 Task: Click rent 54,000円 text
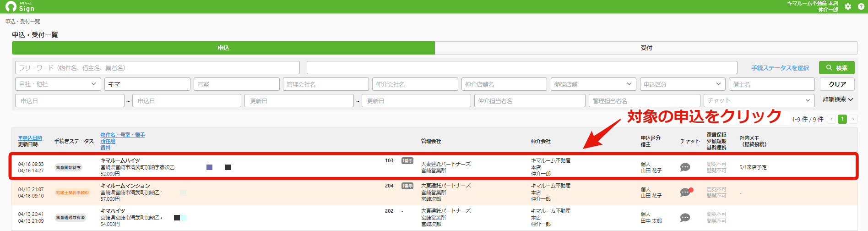[110, 224]
